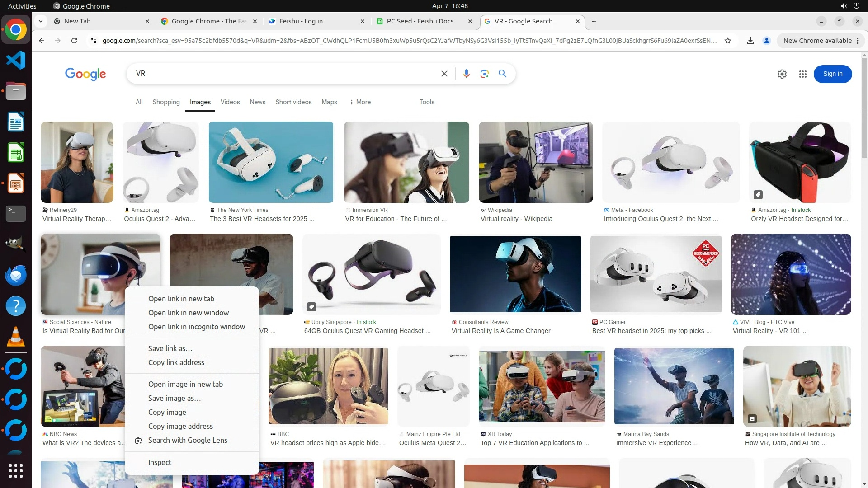This screenshot has height=488, width=868.
Task: Open Chrome downloads icon
Action: click(750, 41)
